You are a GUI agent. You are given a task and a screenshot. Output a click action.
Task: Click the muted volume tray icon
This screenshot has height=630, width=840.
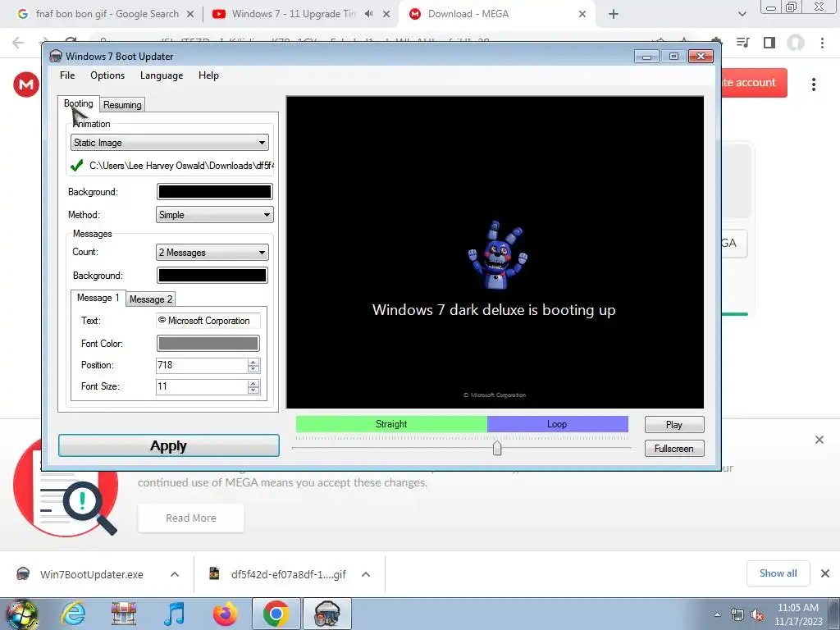(757, 615)
